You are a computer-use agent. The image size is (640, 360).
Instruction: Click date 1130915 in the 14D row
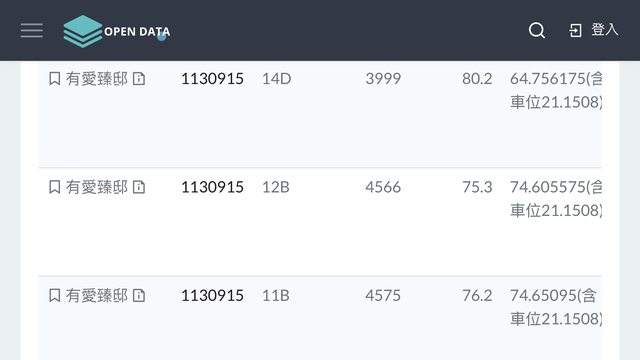[212, 78]
